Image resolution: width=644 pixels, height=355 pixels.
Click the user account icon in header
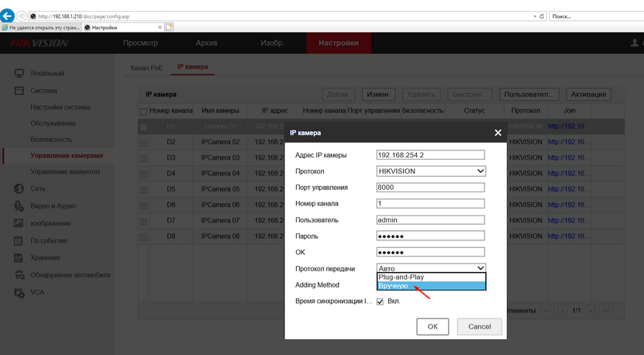(635, 43)
